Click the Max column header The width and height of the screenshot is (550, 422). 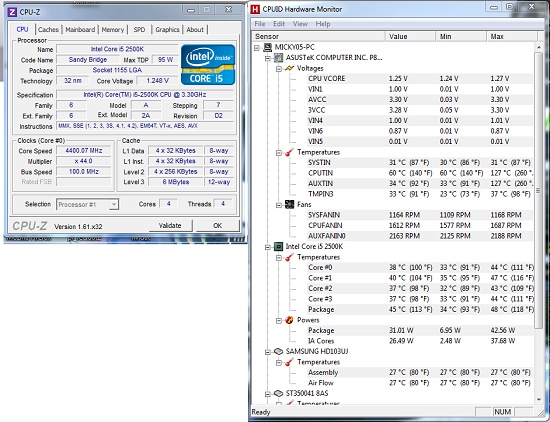coord(511,36)
